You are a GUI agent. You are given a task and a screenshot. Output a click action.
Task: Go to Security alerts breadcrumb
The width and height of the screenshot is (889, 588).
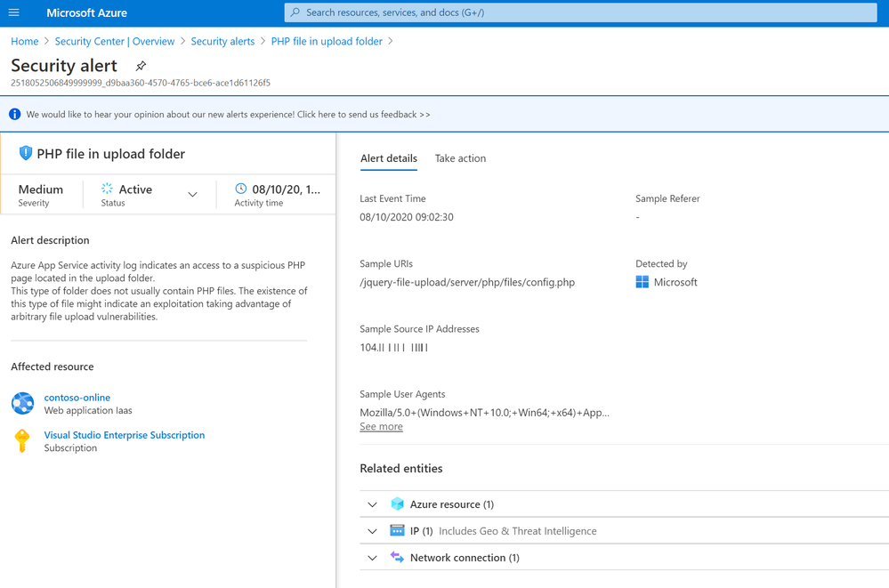[x=222, y=42]
